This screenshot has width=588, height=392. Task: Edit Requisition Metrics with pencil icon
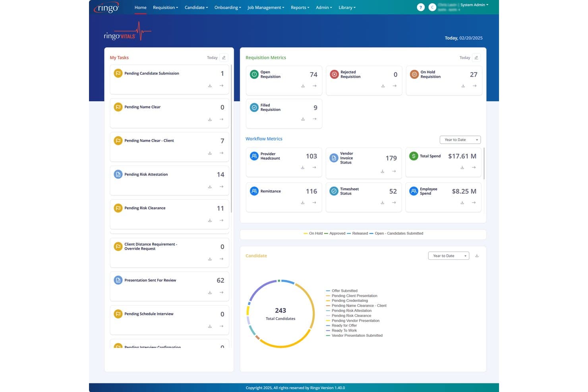[x=476, y=58]
